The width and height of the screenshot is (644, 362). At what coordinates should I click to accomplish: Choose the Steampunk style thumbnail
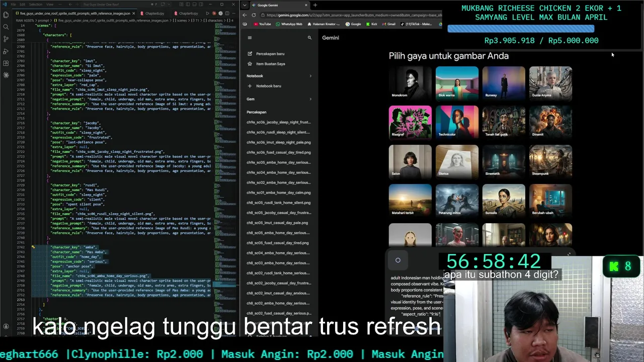coord(550,161)
